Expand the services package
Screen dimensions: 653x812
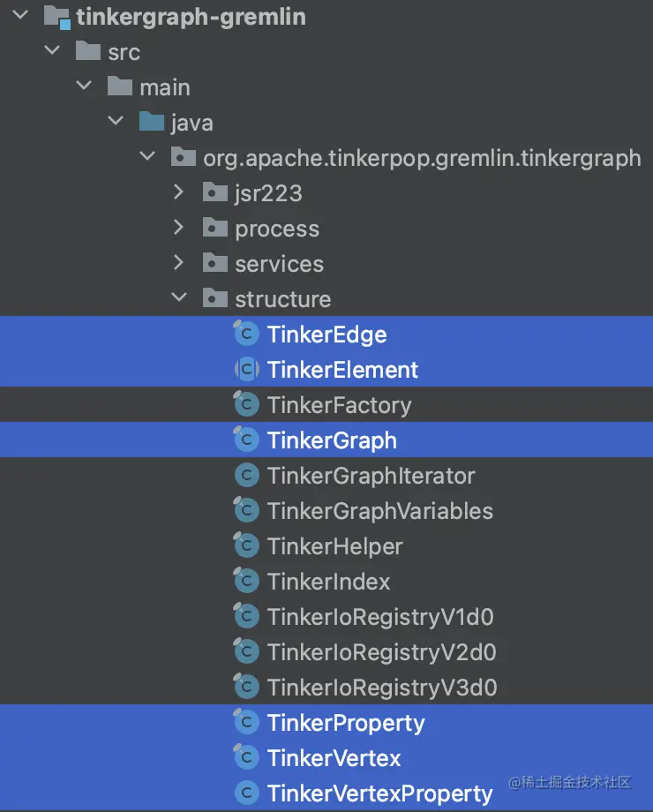coord(179,263)
